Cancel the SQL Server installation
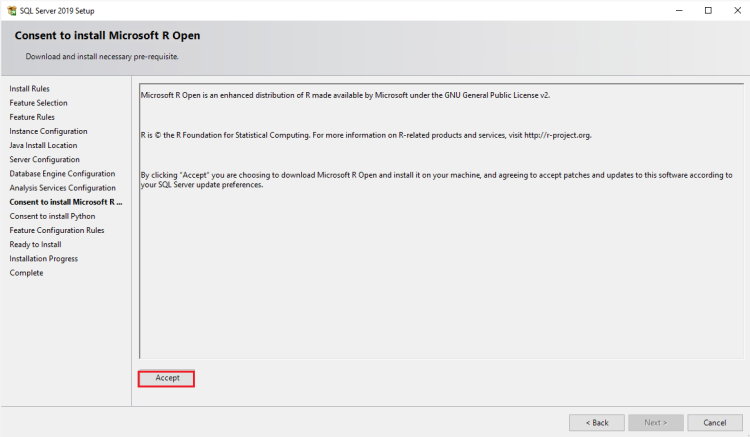Image resolution: width=750 pixels, height=437 pixels. coord(715,423)
